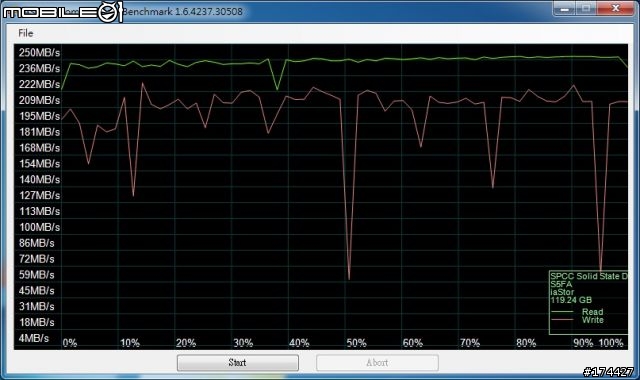
Task: Click the Write legend entry
Action: pyautogui.click(x=593, y=320)
